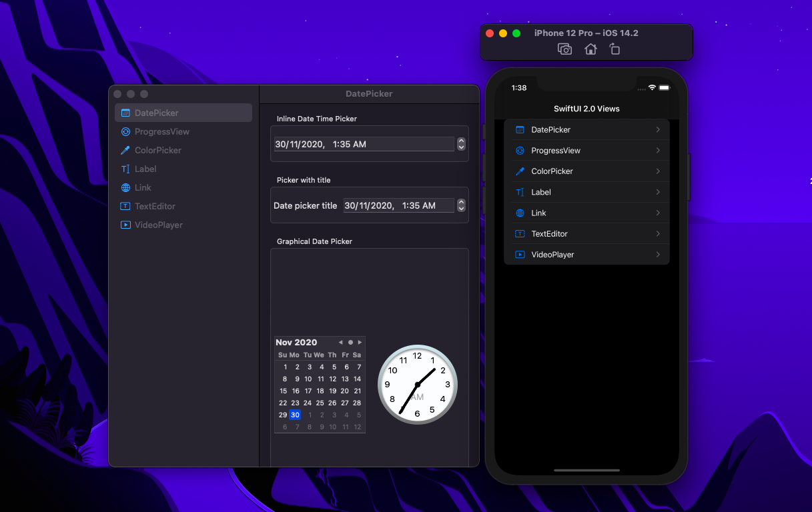
Task: Rotate the device using the rotate icon
Action: 615,49
